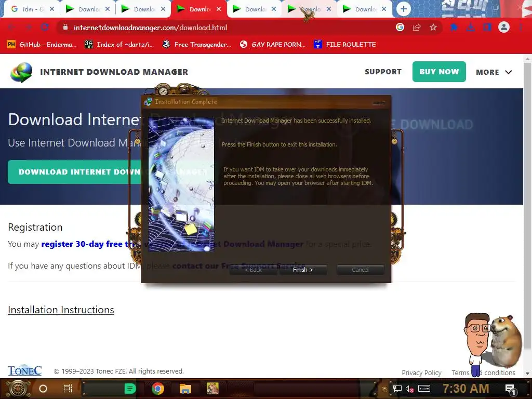Open the SUPPORT menu item
This screenshot has width=532, height=399.
[383, 72]
